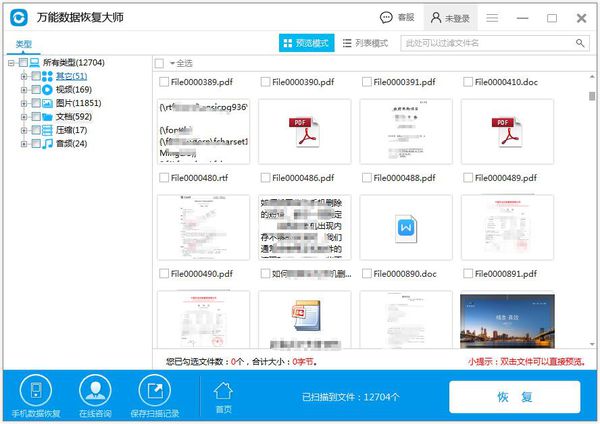Check the 文档(592) tree checkbox
The image size is (600, 424).
[x=36, y=116]
